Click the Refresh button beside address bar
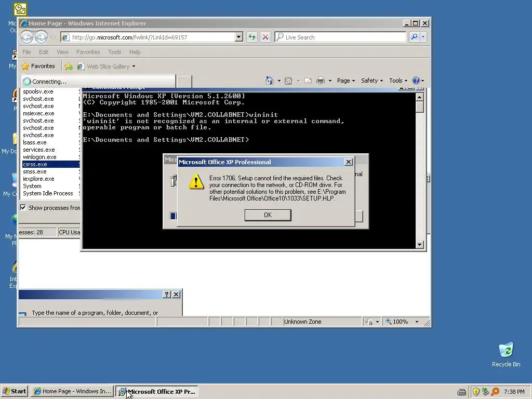This screenshot has width=532, height=399. pos(252,37)
